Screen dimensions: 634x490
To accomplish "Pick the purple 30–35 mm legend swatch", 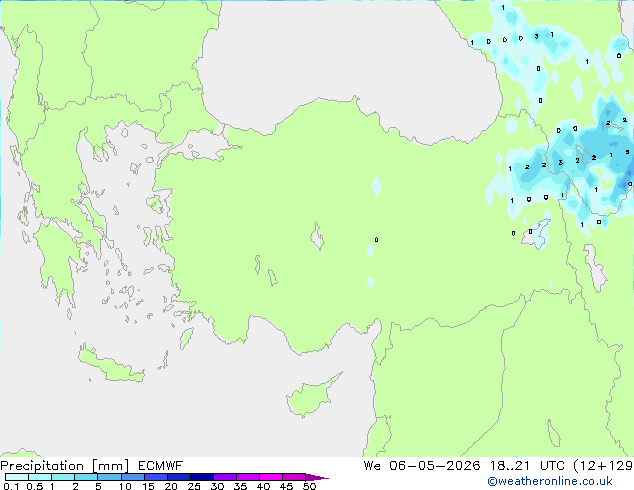I will [225, 477].
